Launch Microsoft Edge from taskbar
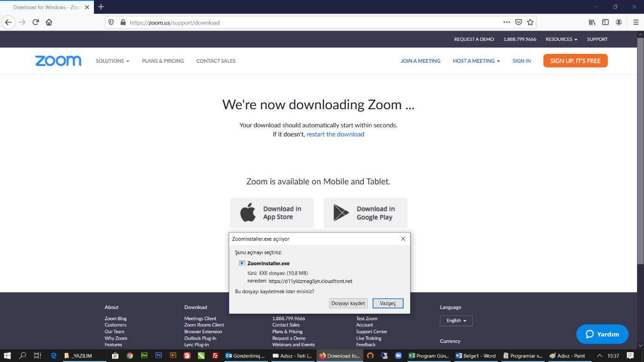This screenshot has height=362, width=644. (54, 355)
